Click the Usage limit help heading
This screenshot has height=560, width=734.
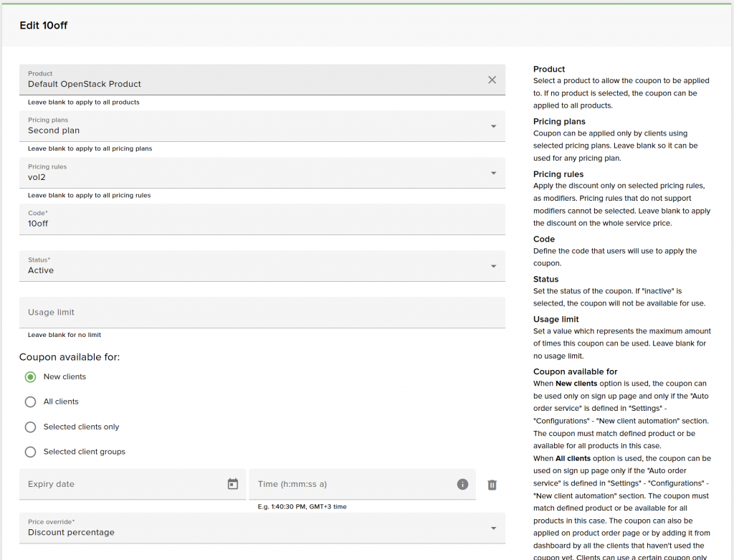click(x=556, y=319)
